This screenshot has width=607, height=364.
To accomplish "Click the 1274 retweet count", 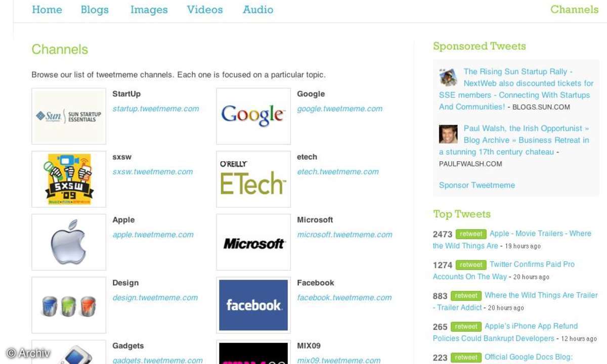I will [443, 265].
